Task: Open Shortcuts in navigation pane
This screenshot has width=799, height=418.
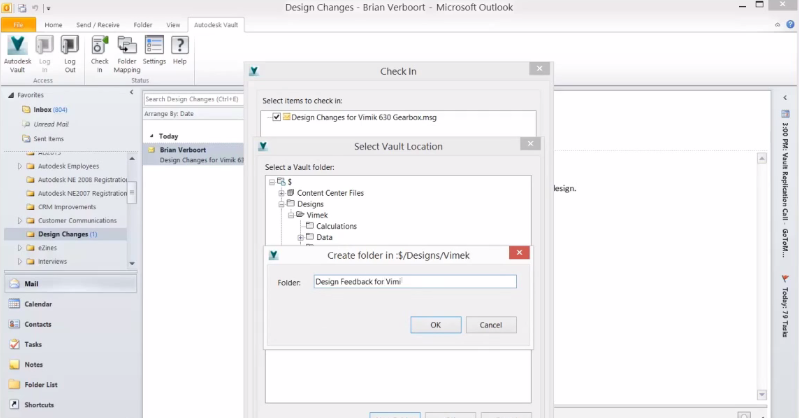Action: coord(71,405)
